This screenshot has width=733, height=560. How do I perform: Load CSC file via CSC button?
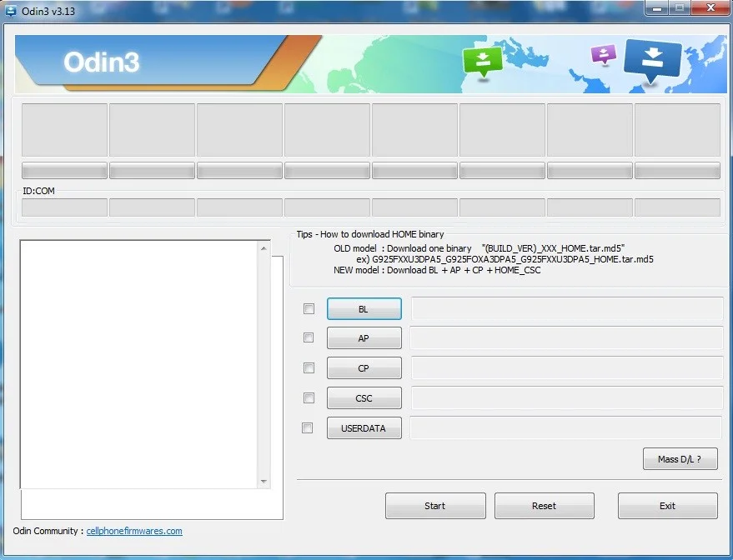(x=364, y=398)
